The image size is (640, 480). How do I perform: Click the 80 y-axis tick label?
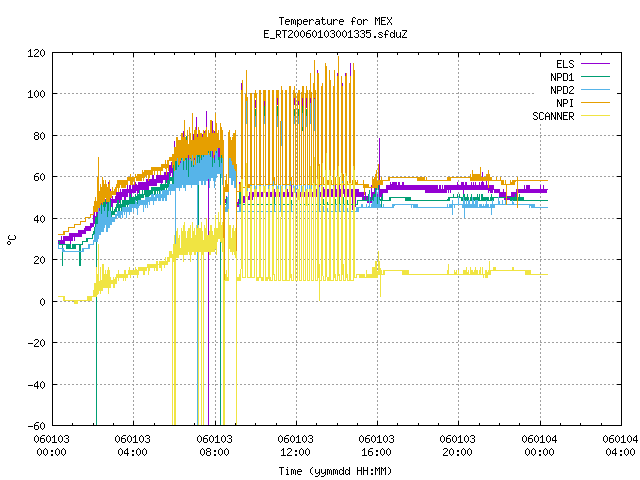[x=39, y=136]
